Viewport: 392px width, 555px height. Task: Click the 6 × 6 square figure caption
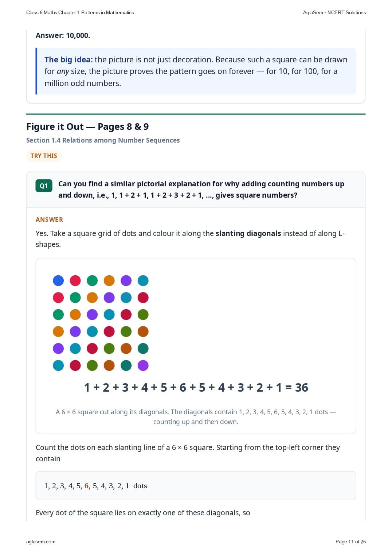click(x=196, y=417)
